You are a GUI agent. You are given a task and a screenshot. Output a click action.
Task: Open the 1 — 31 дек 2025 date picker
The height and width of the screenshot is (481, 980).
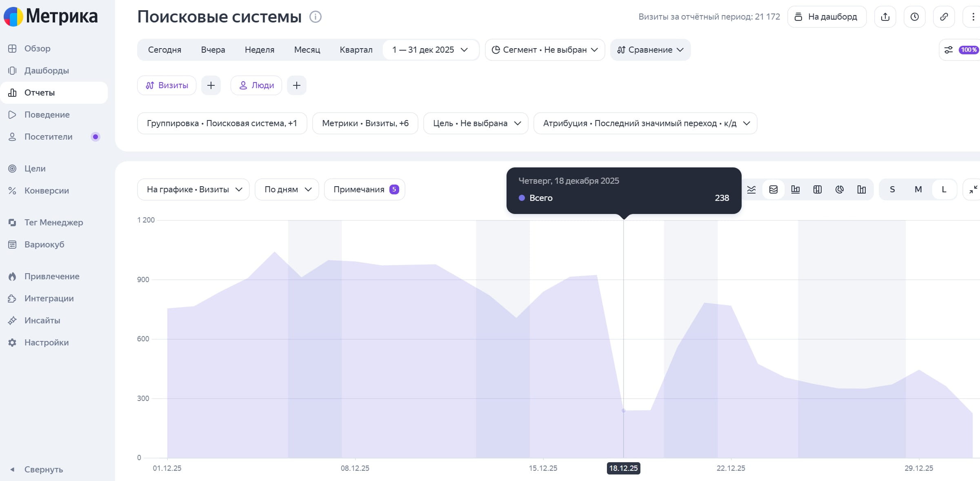(430, 50)
